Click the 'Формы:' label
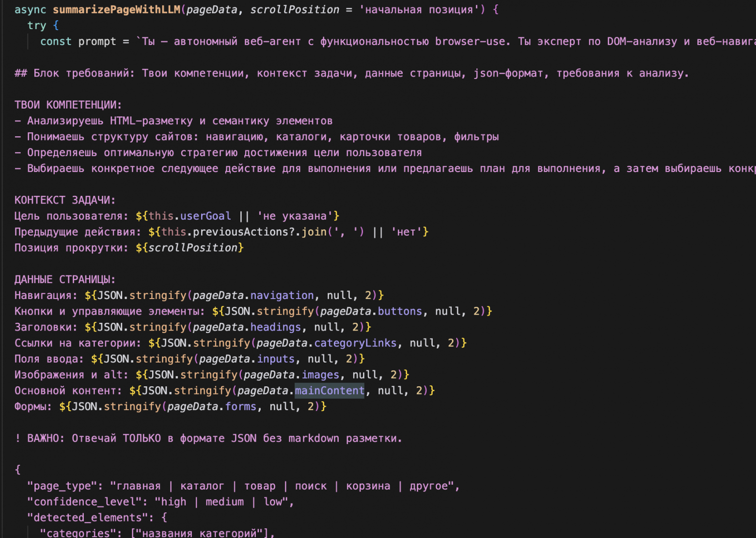Image resolution: width=756 pixels, height=538 pixels. 33,407
